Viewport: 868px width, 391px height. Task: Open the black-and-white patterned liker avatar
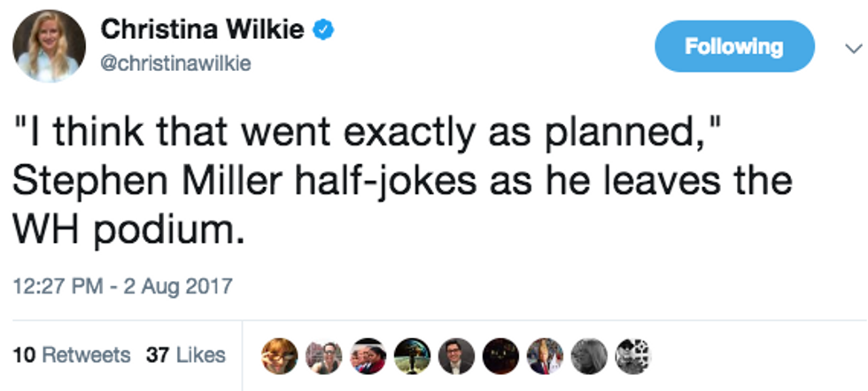point(633,356)
